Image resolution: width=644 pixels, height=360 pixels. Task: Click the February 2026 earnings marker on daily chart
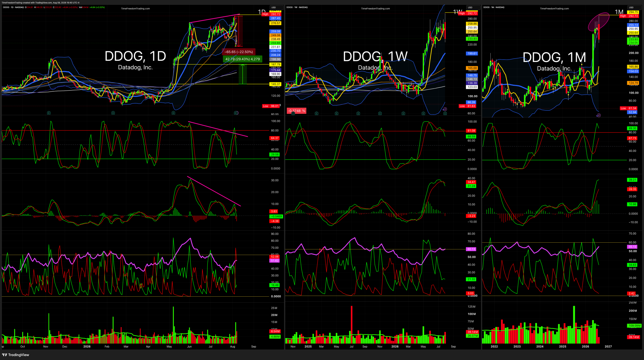(113, 113)
